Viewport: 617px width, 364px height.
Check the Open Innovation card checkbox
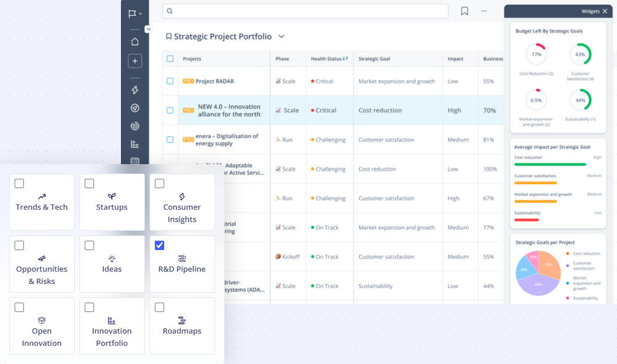click(19, 307)
